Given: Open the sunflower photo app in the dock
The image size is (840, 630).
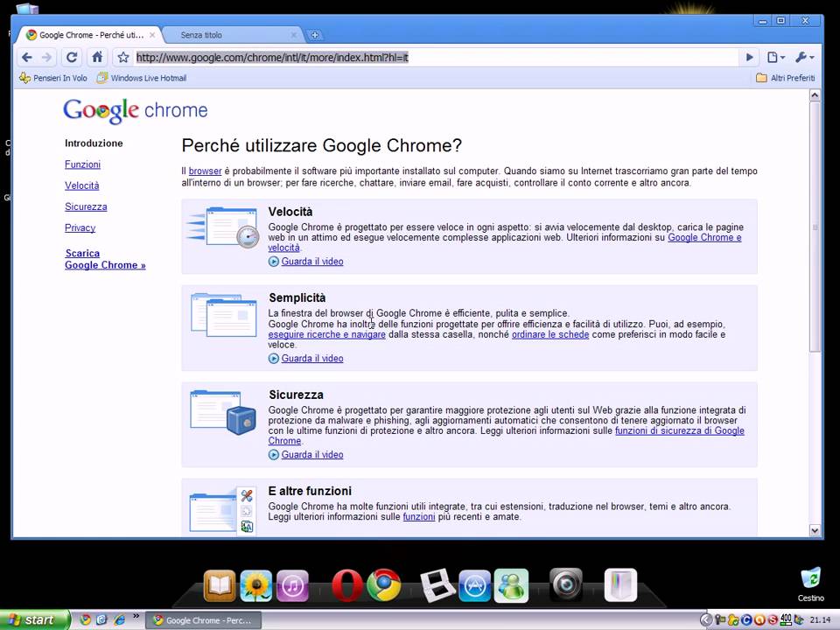Looking at the screenshot, I should 255,585.
